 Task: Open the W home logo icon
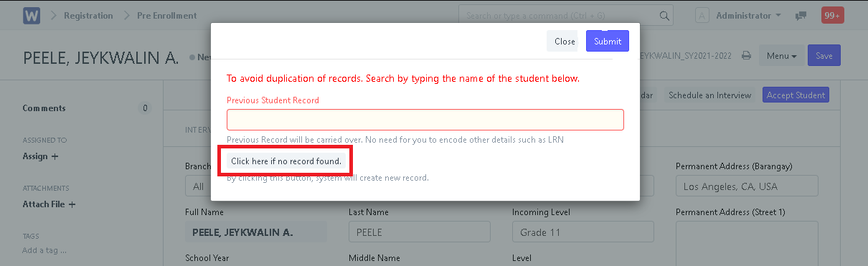point(32,15)
